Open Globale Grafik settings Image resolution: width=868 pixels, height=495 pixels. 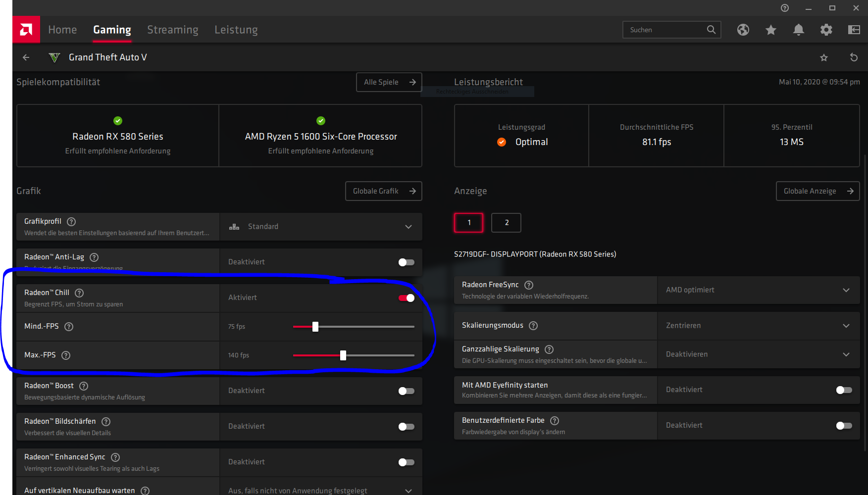point(384,191)
